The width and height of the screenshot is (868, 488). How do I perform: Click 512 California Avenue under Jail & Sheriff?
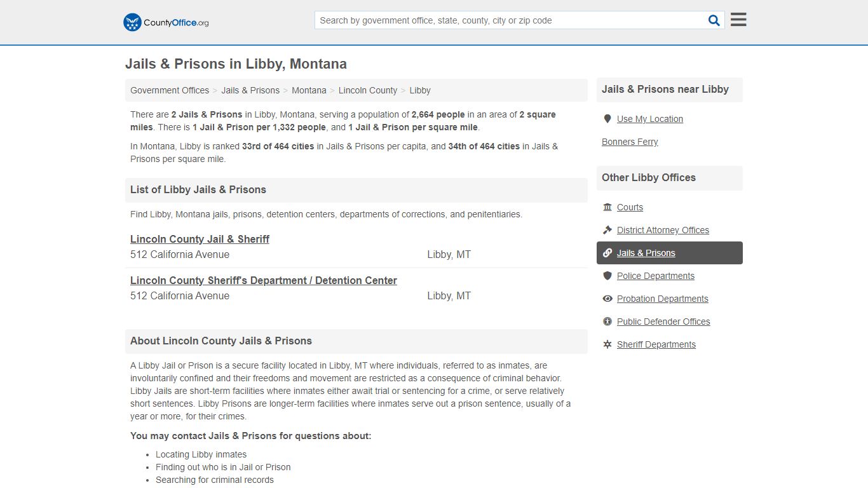click(180, 255)
